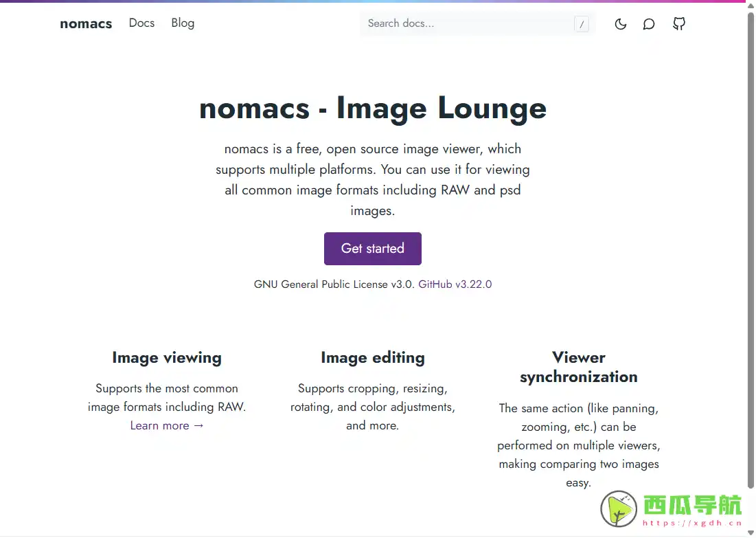
Task: Click the slash shortcut badge in the search bar
Action: click(x=582, y=23)
